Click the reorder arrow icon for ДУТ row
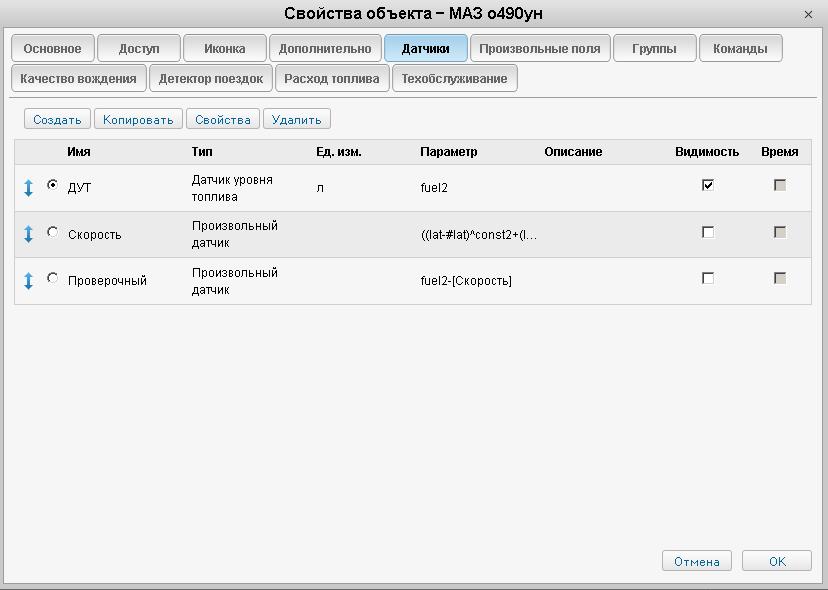828x590 pixels. 28,188
